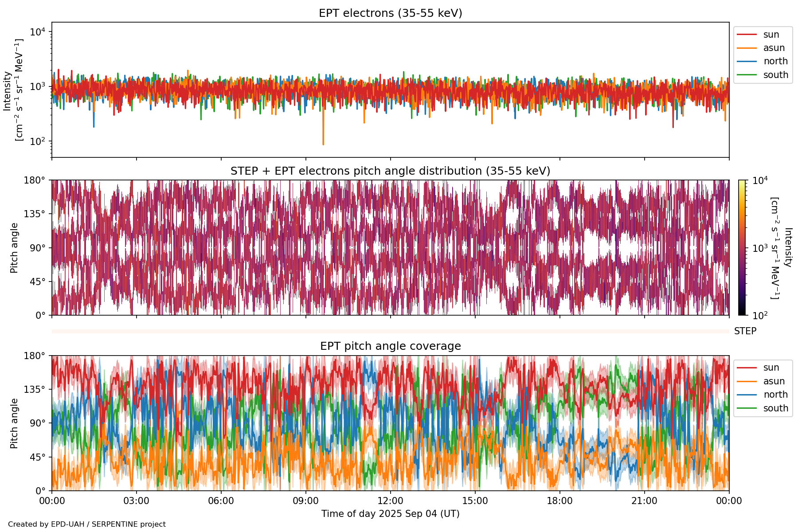Click the 'STEP + EPT electrons pitch angle distribution' title
The height and width of the screenshot is (532, 798).
coord(390,171)
